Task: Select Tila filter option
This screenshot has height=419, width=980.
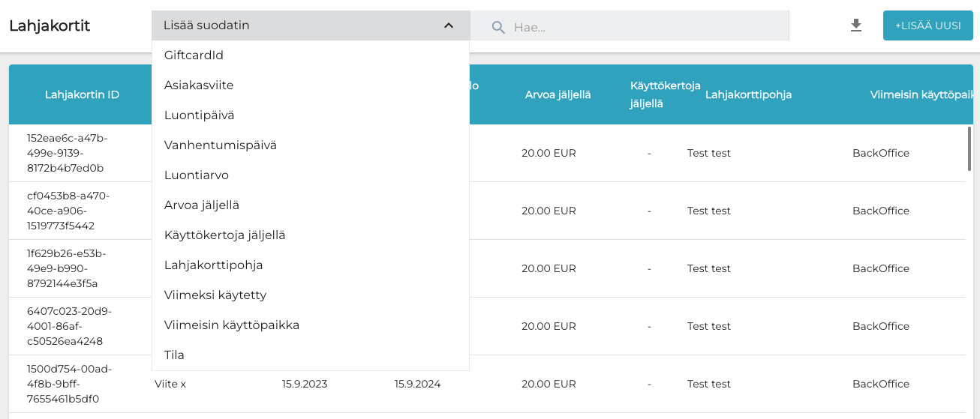Action: pos(174,355)
